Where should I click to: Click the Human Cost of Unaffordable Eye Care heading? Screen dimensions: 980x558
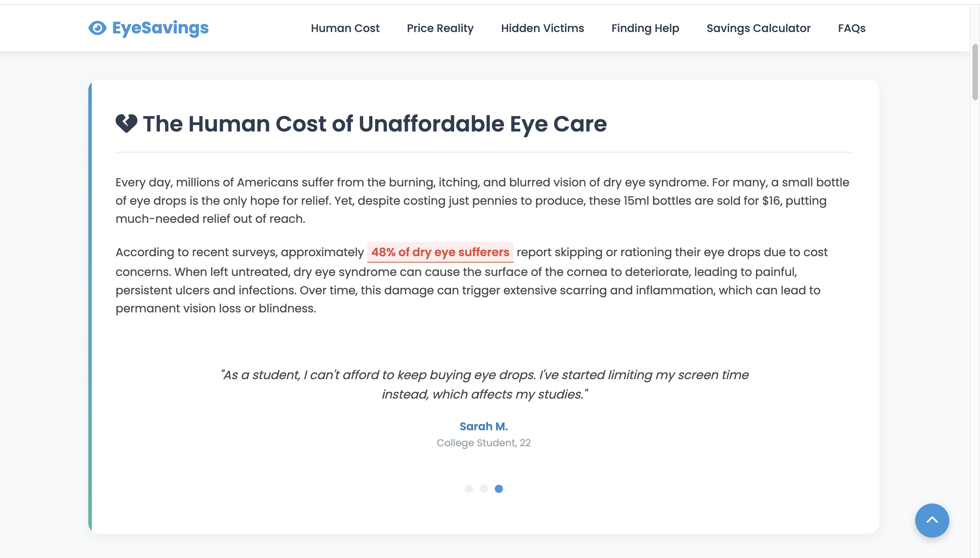[374, 124]
